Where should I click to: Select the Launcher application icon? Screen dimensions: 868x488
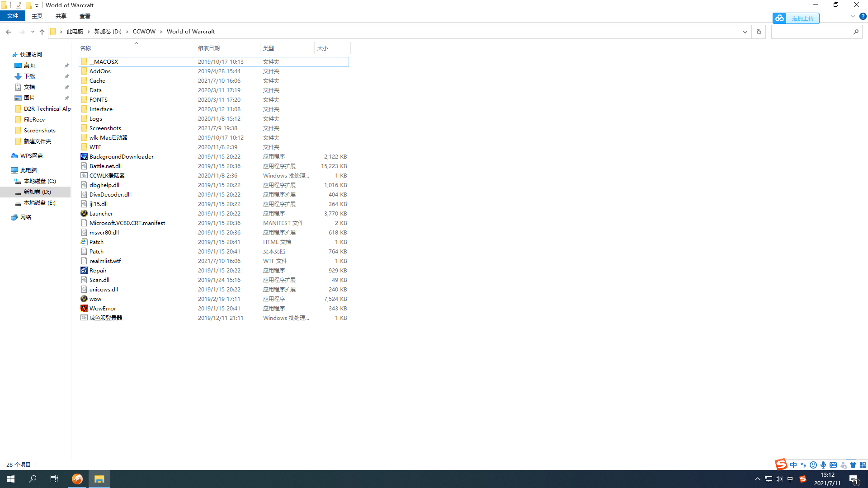click(x=84, y=213)
